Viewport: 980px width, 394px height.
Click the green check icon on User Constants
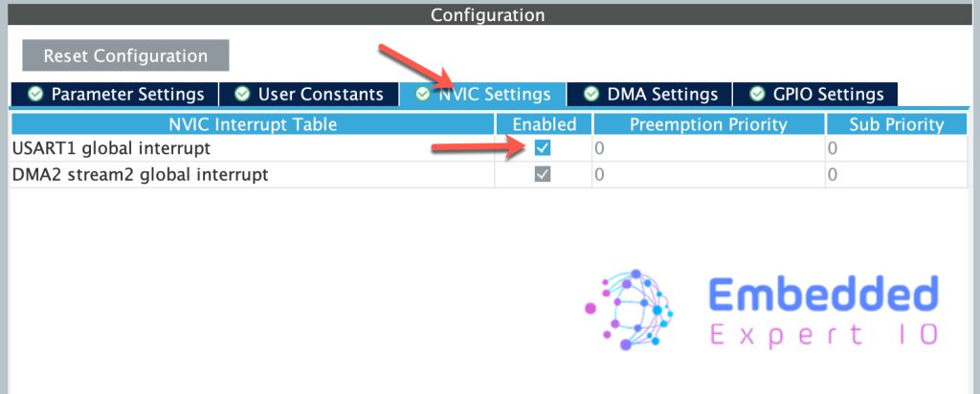click(x=243, y=94)
